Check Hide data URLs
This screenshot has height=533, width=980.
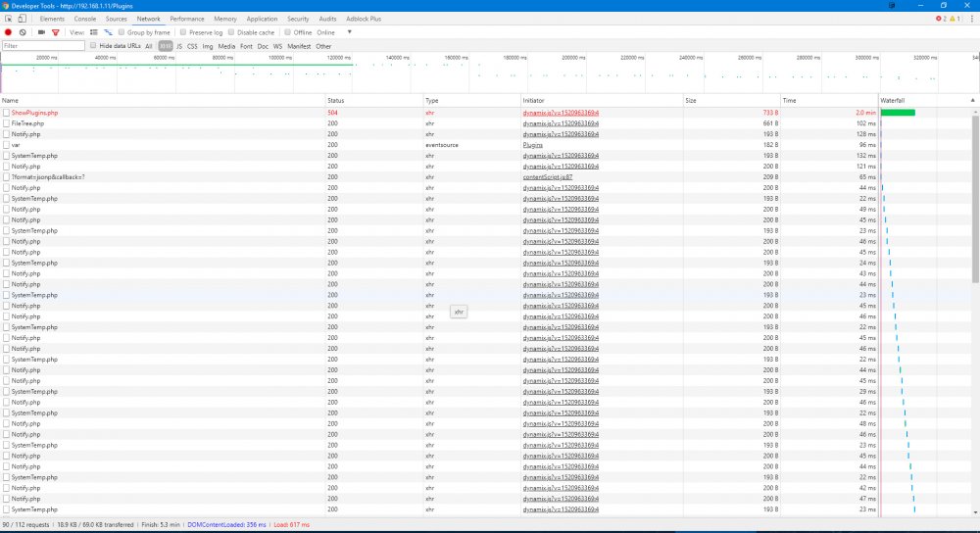pos(93,46)
